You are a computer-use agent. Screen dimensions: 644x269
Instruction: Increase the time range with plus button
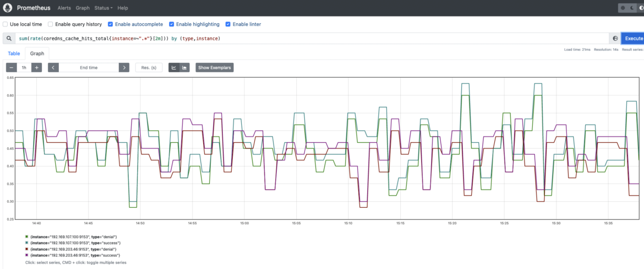click(36, 67)
